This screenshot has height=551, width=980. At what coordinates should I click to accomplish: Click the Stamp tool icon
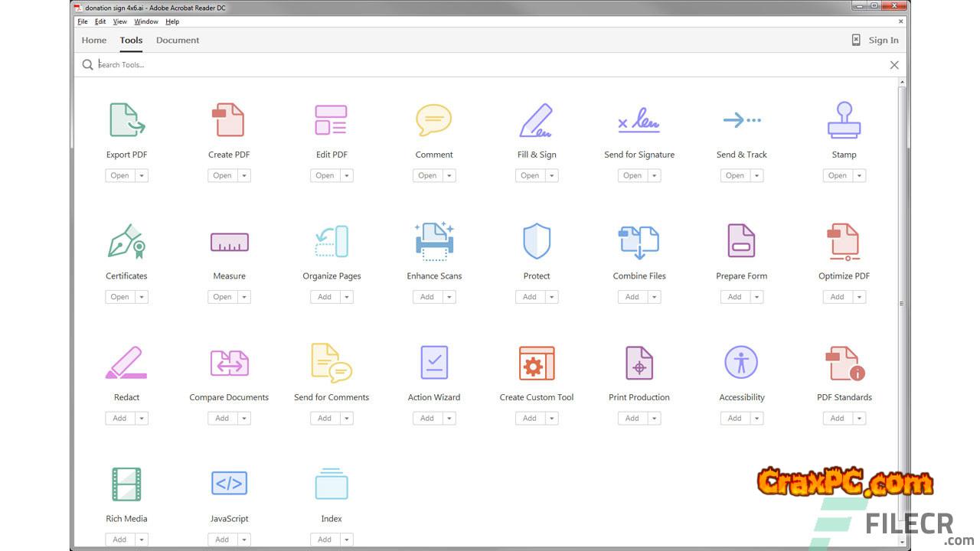click(x=844, y=120)
